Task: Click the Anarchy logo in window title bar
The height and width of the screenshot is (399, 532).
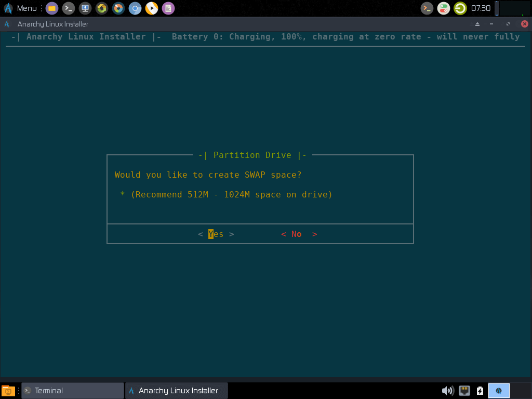Action: pyautogui.click(x=7, y=24)
